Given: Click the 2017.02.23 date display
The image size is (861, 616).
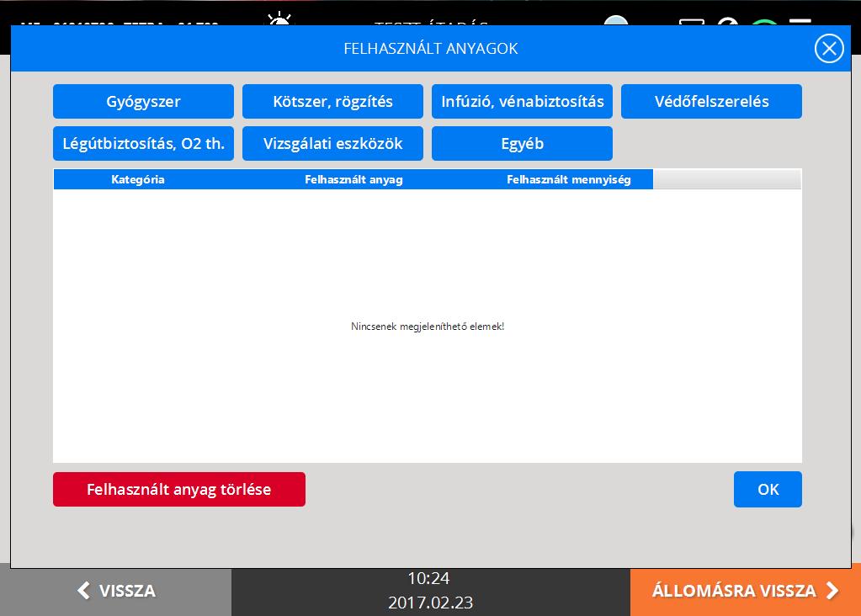Looking at the screenshot, I should (x=431, y=603).
